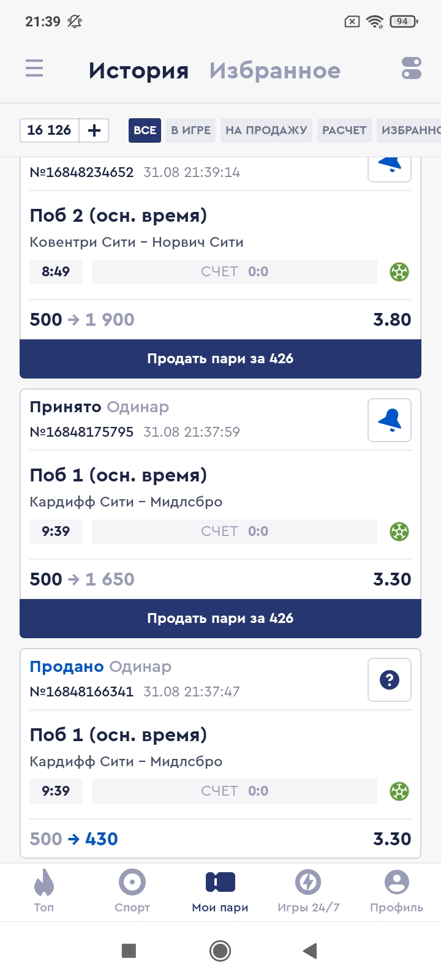This screenshot has width=441, height=980.
Task: Open the История header tab
Action: click(138, 71)
